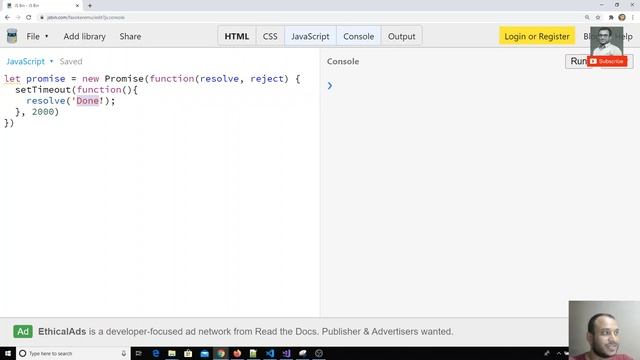Click the Login or Register button
Screen dimensions: 640x360
coord(537,36)
